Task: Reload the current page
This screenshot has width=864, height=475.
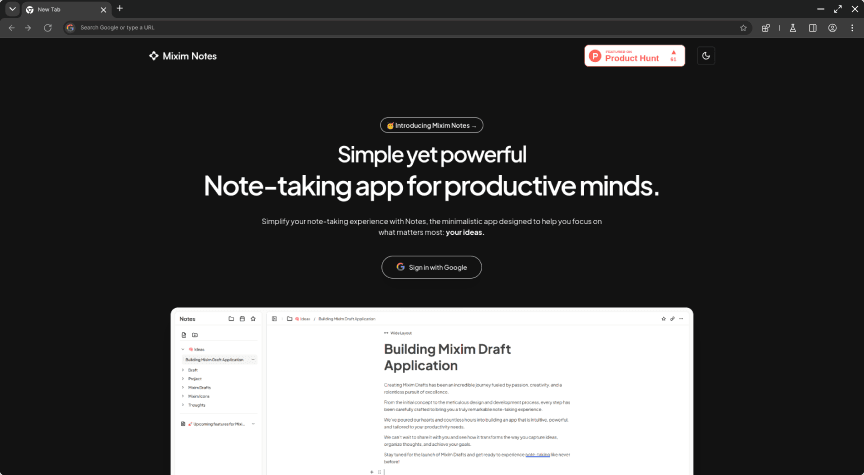Action: (x=48, y=28)
